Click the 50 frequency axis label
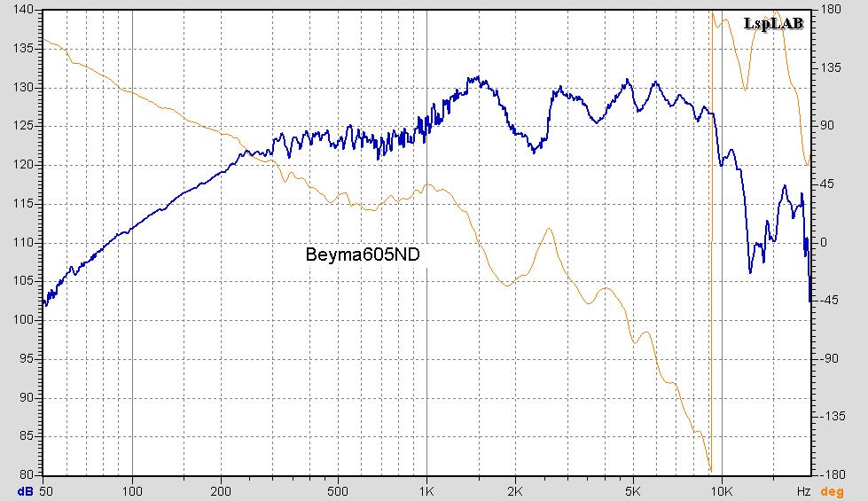The image size is (868, 501). 46,491
